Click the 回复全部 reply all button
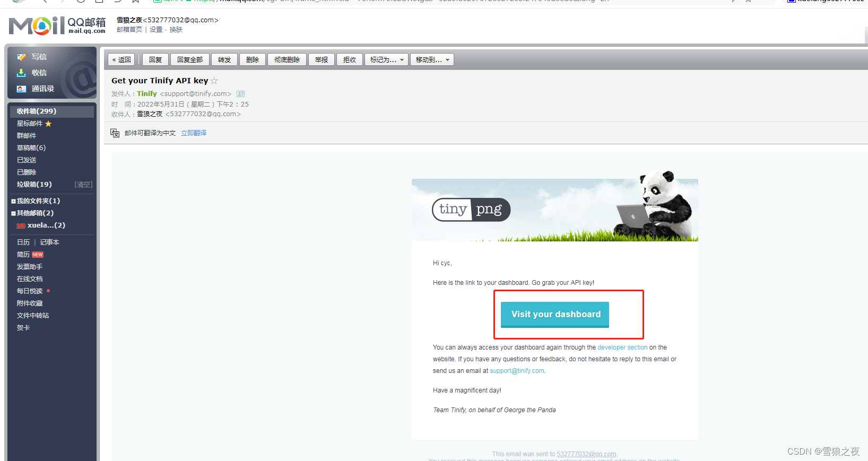 pyautogui.click(x=190, y=59)
